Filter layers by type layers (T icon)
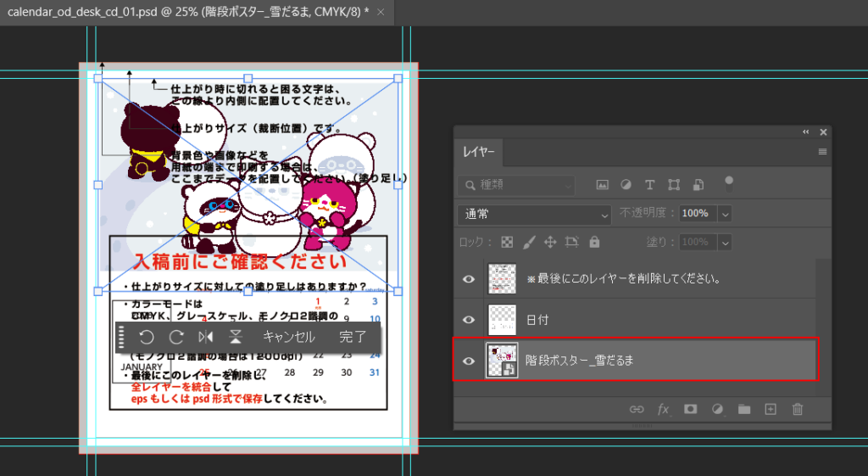 tap(650, 184)
